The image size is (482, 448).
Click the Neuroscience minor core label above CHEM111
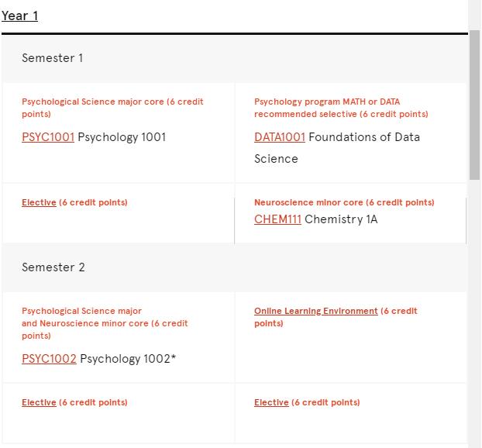[344, 202]
